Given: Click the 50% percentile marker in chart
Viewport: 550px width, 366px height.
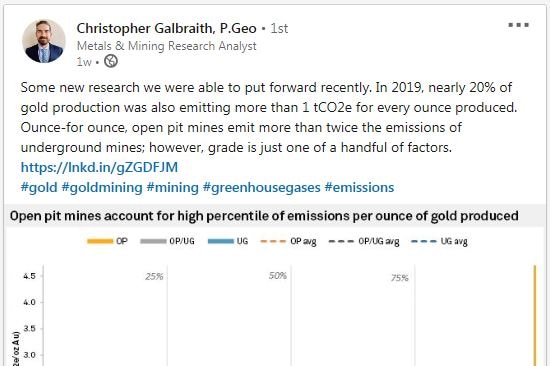Looking at the screenshot, I should point(278,276).
